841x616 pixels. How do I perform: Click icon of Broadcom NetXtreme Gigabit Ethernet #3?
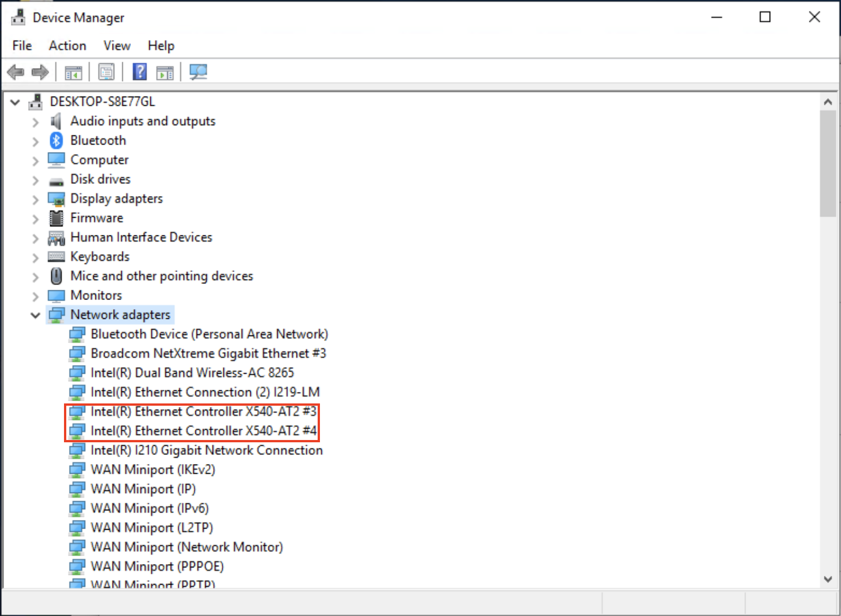coord(77,354)
